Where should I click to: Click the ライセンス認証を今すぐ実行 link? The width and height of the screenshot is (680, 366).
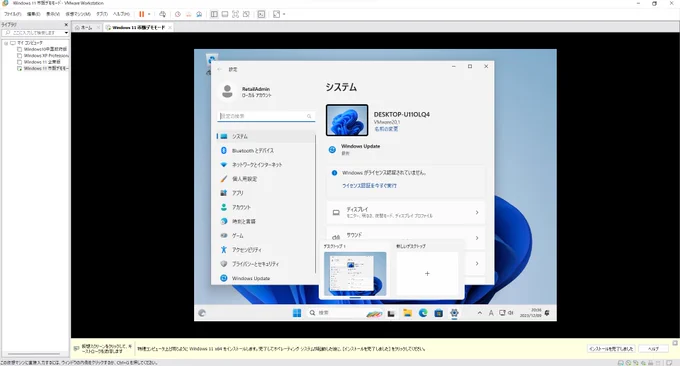coord(369,186)
